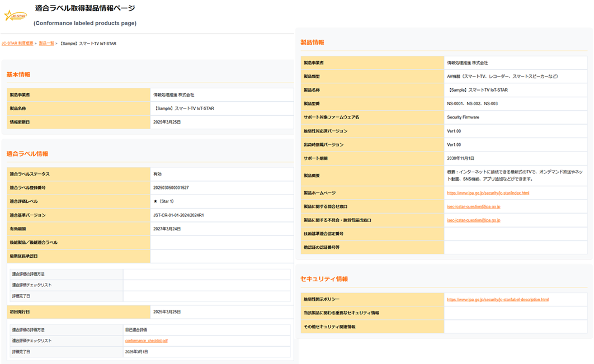This screenshot has width=594, height=364.
Task: Click the JST-CR-01-01-2024/2024R1 version value
Action: pos(178,215)
